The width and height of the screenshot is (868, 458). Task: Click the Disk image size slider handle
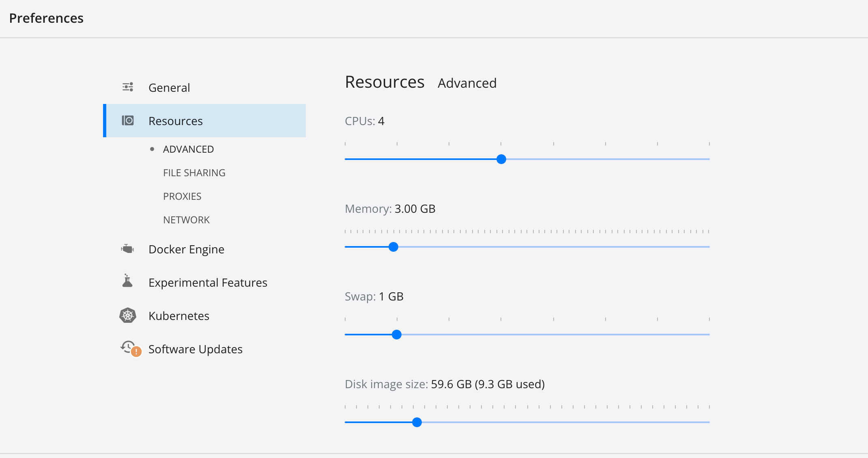pyautogui.click(x=417, y=422)
